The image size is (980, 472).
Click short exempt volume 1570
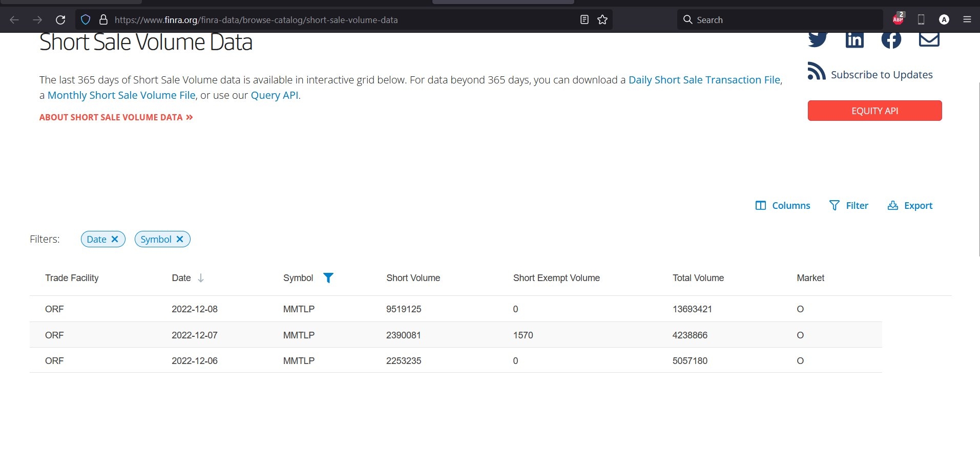[523, 335]
